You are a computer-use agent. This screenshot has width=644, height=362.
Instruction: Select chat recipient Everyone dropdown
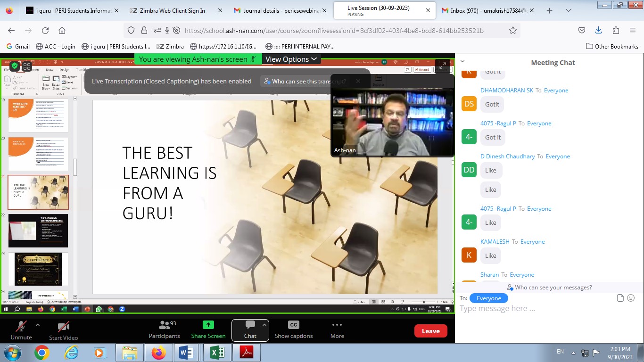[x=488, y=298]
